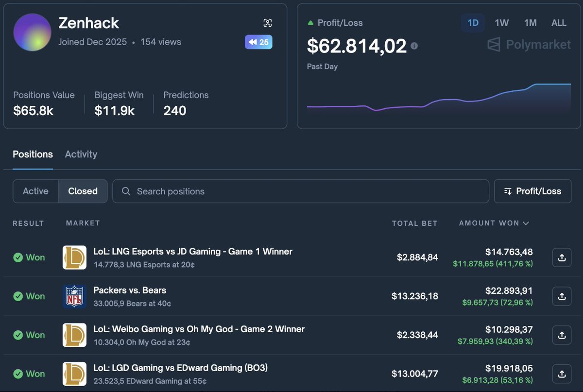Share the LGD Gaming vs EDward Gaming position

pos(562,374)
